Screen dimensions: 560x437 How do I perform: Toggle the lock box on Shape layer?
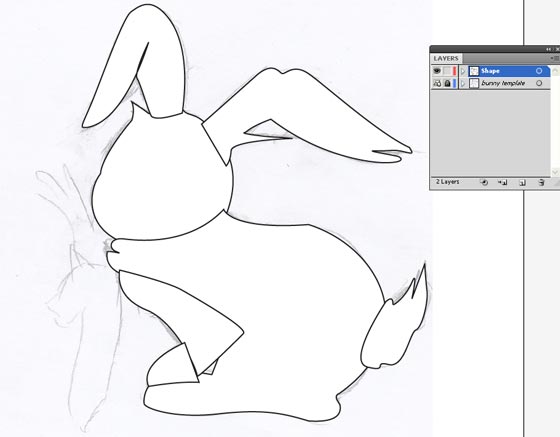(x=447, y=71)
